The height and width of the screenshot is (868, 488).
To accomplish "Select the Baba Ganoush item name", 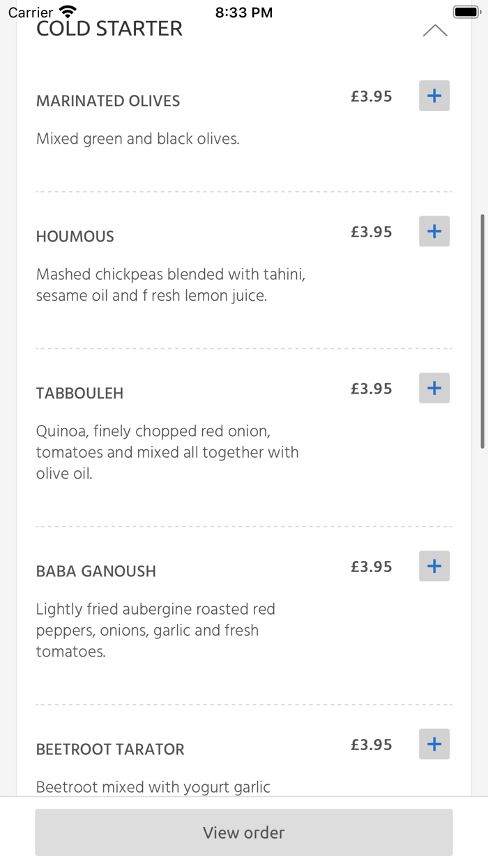I will click(96, 571).
